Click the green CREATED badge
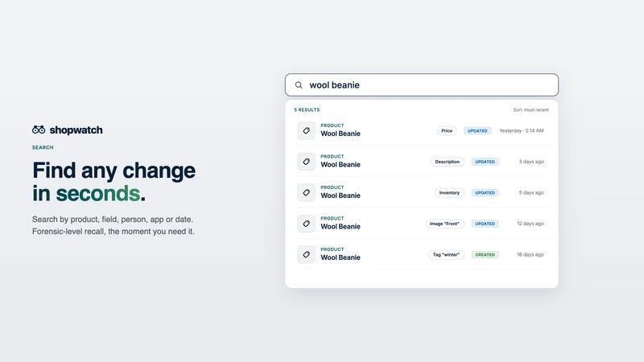Viewport: 644px width, 362px height. (x=485, y=254)
